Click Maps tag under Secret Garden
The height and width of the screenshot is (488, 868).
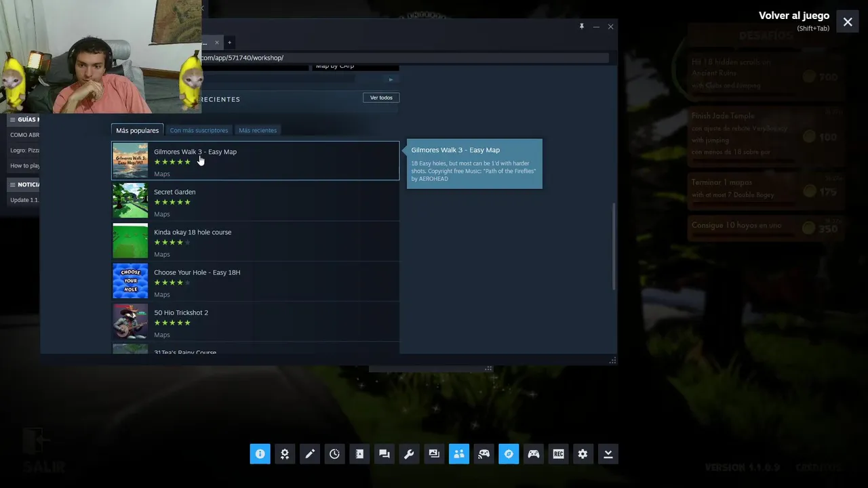[162, 214]
